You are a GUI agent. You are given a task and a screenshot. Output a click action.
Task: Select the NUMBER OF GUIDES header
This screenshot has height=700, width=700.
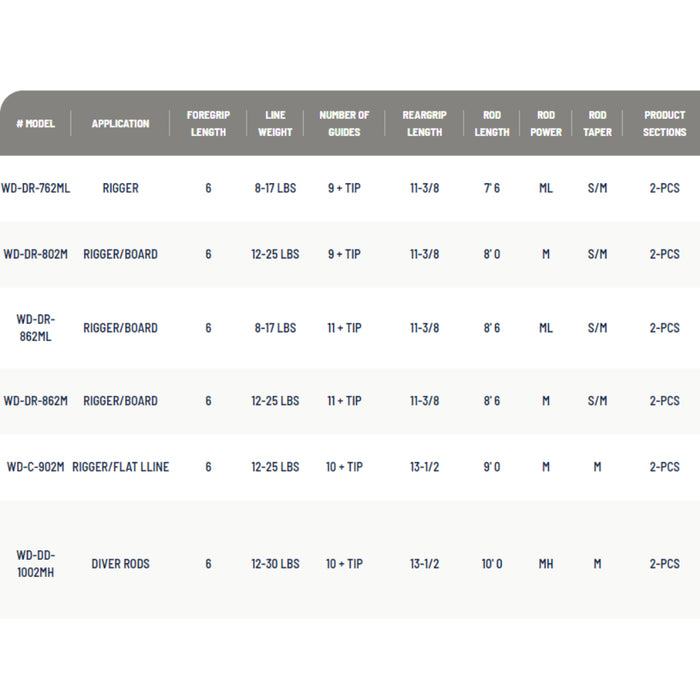point(344,124)
